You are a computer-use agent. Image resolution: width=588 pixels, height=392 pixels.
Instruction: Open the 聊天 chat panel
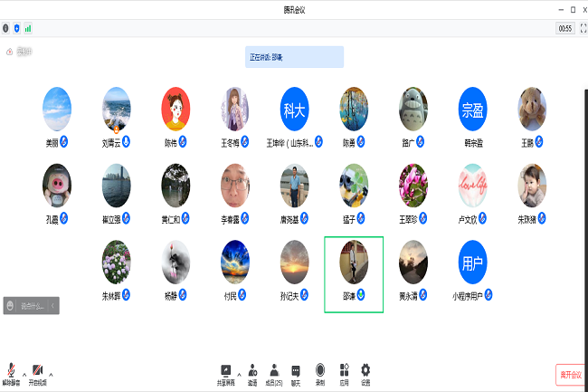tap(296, 372)
